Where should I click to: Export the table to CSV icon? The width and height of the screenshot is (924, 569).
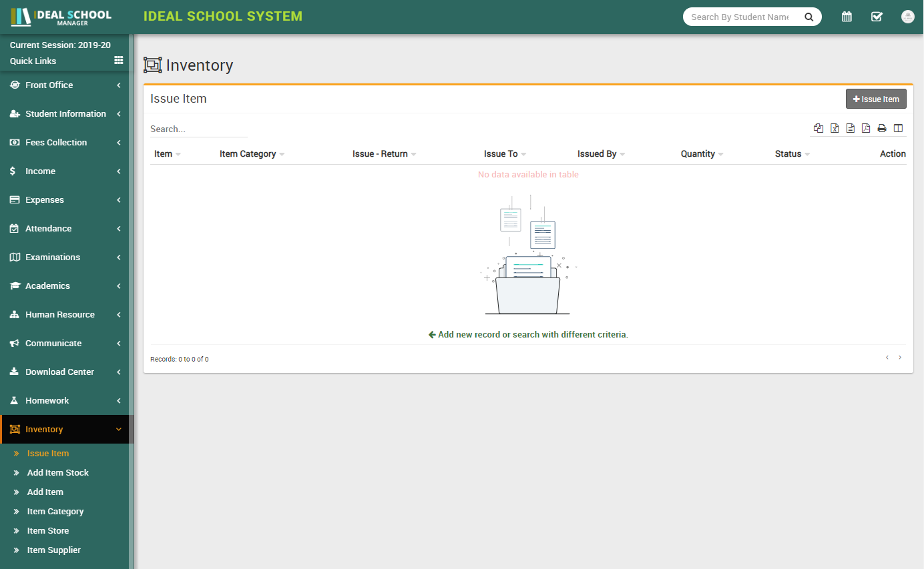pos(851,128)
